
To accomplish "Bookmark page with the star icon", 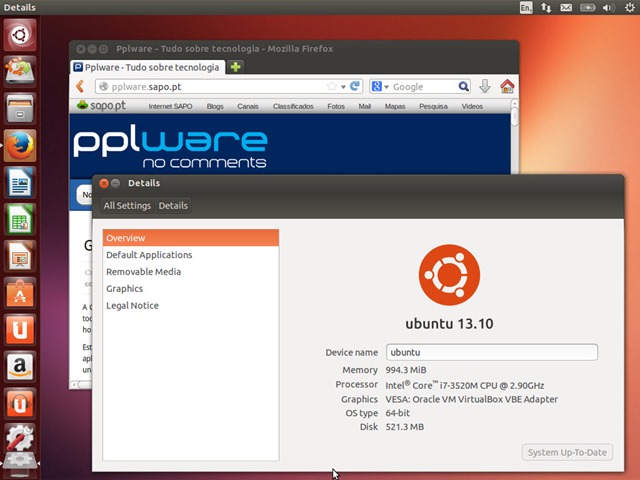I will pos(332,86).
